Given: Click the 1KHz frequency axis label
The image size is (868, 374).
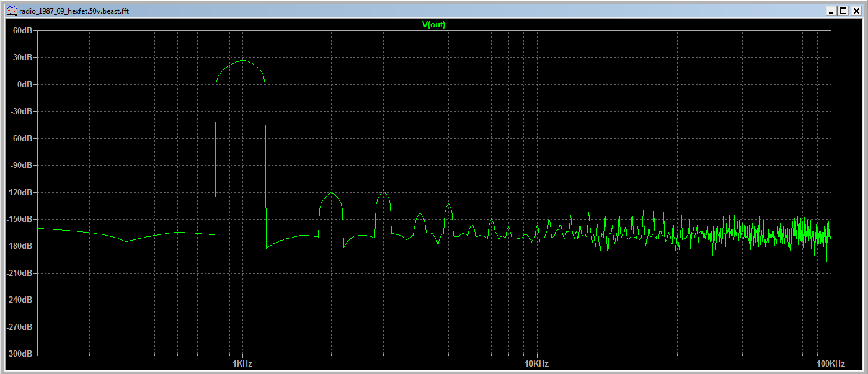Looking at the screenshot, I should click(242, 363).
